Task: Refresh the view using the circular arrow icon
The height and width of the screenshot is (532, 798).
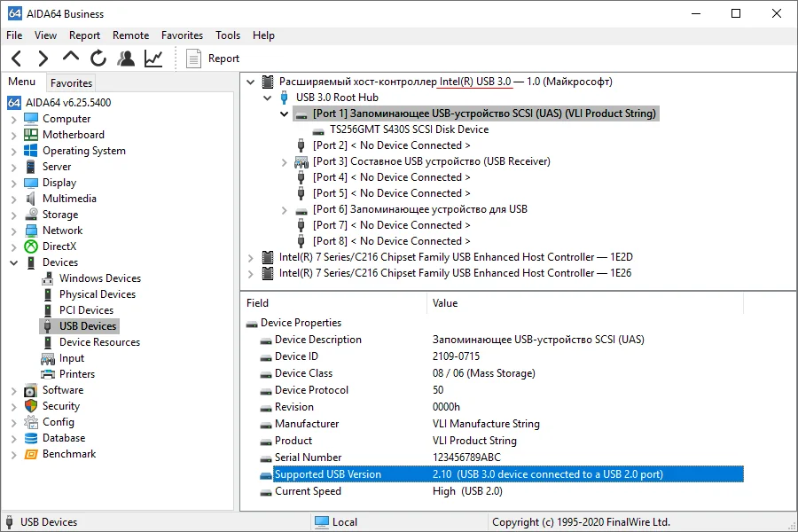Action: click(98, 59)
